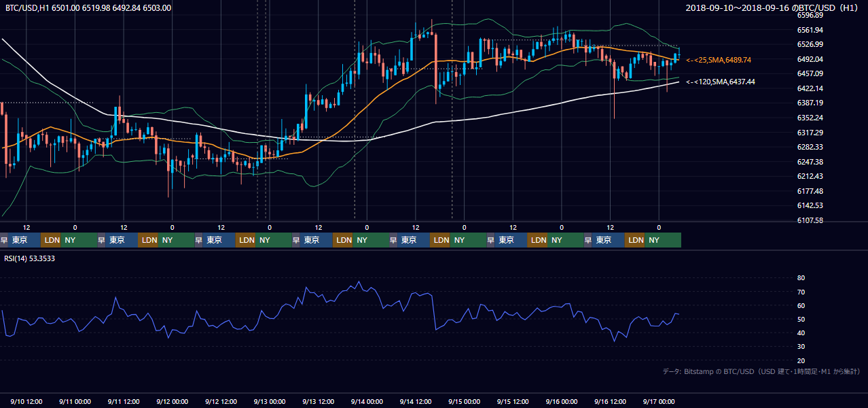This screenshot has width=868, height=408.
Task: Select the 120 SMA 6437.44 label
Action: click(720, 82)
